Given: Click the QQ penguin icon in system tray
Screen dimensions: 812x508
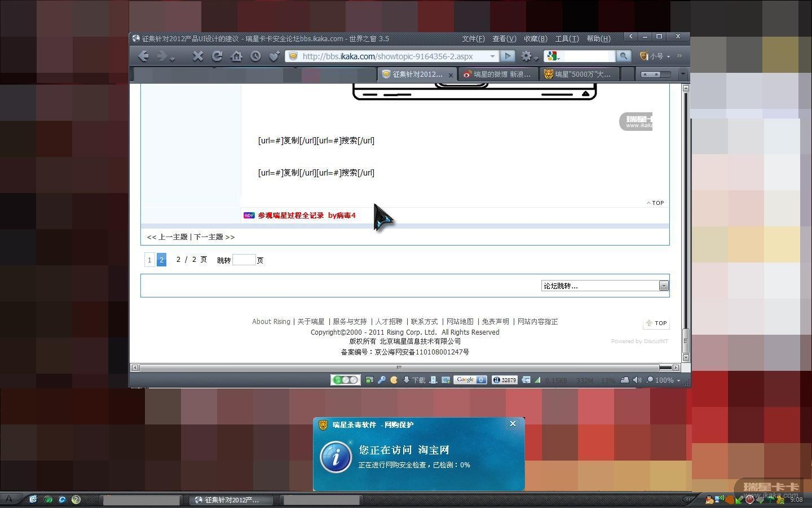Looking at the screenshot, I should pyautogui.click(x=709, y=500).
